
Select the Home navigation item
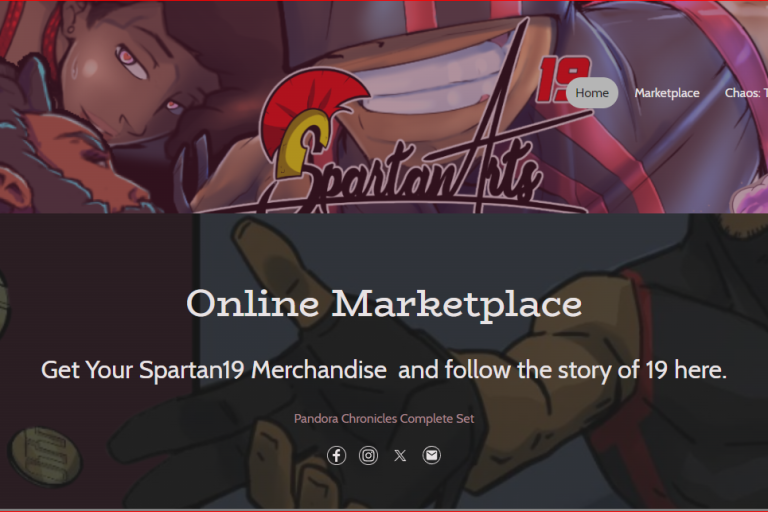point(592,93)
